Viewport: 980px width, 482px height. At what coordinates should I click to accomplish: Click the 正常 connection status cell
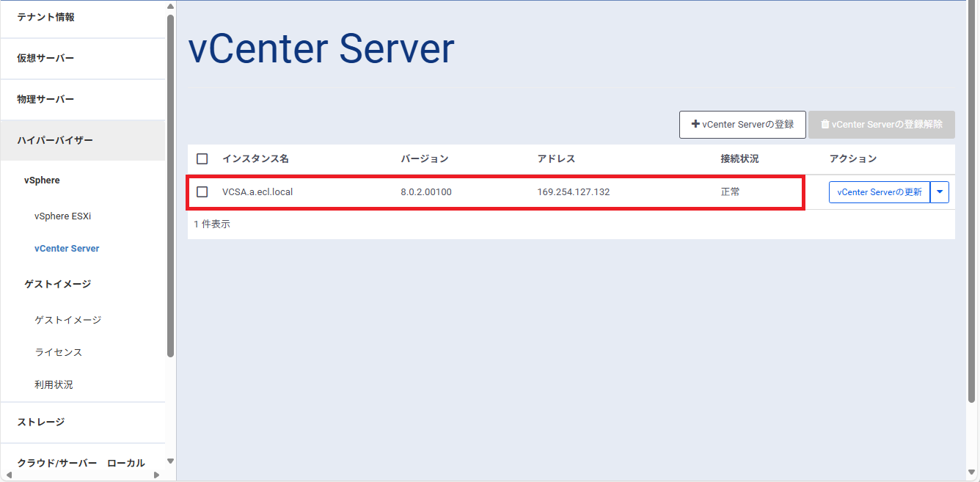click(731, 192)
